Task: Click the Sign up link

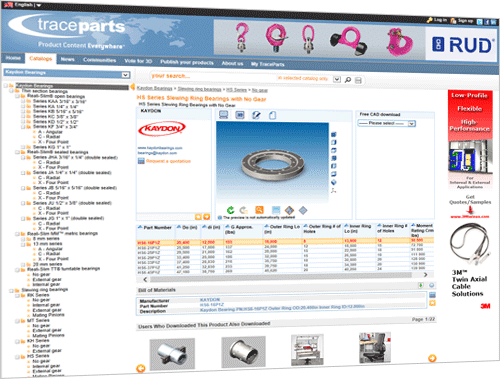Action: pos(465,21)
